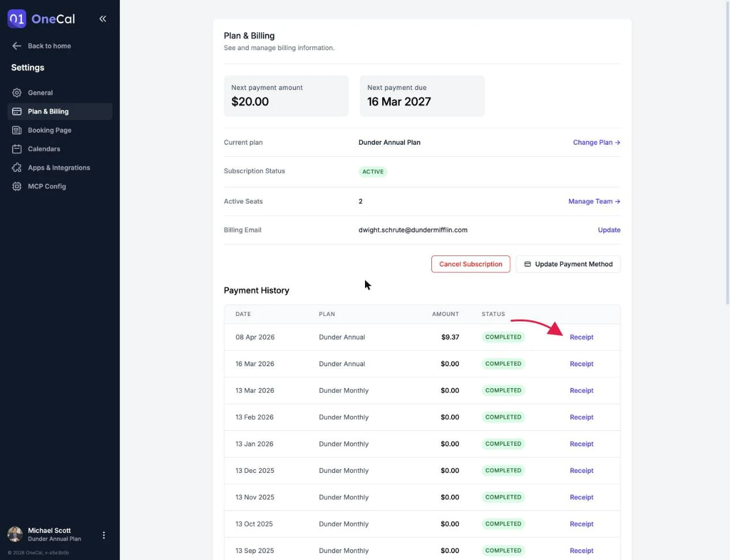Image resolution: width=730 pixels, height=560 pixels.
Task: Click the Plan & Billing card icon
Action: (17, 111)
